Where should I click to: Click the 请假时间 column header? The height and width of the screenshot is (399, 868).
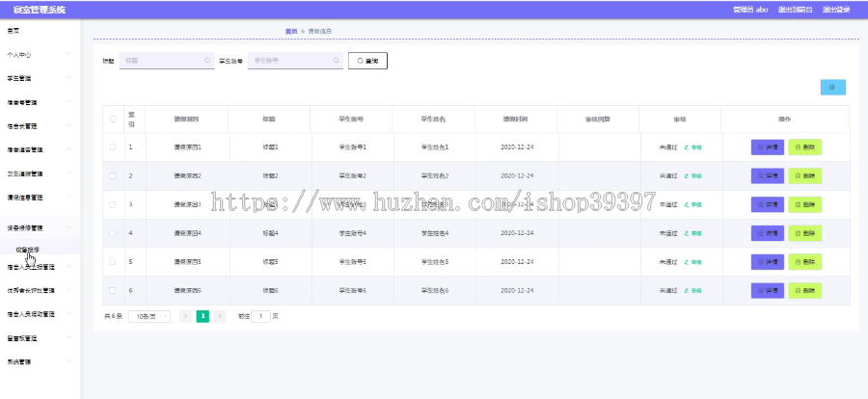click(x=515, y=119)
